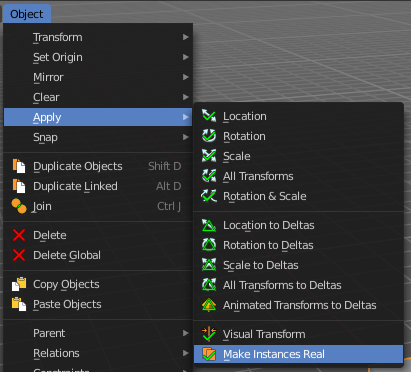Select the highlighted Apply menu entry
This screenshot has height=372, width=411.
pos(98,117)
